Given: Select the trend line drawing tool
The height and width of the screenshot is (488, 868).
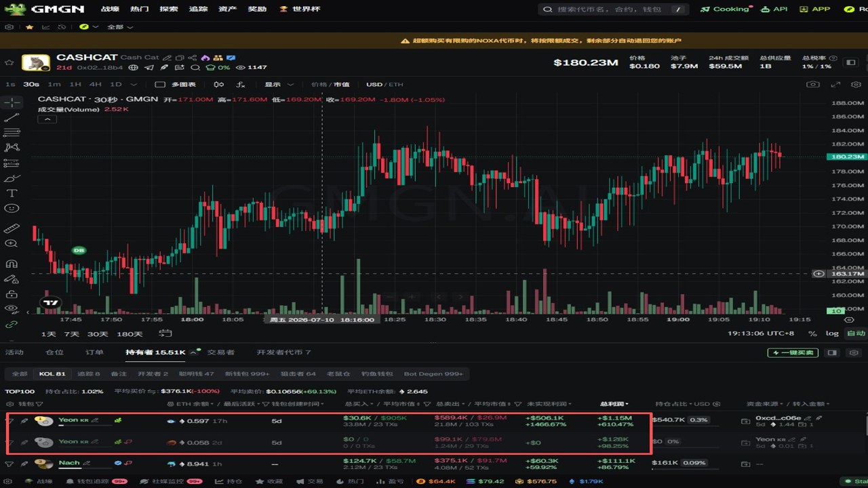Looking at the screenshot, I should 12,118.
